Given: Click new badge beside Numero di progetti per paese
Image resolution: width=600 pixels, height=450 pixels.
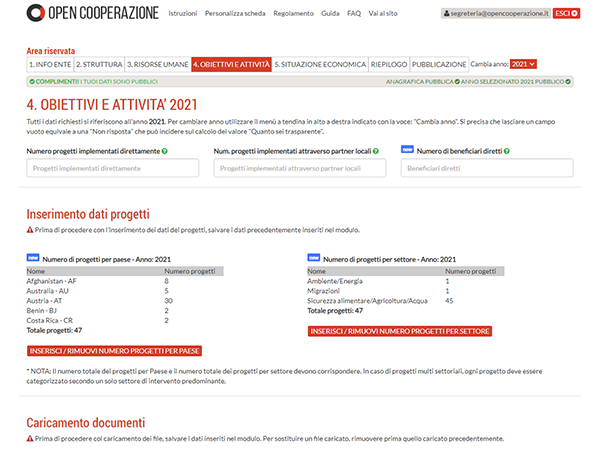Looking at the screenshot, I should click(x=33, y=258).
